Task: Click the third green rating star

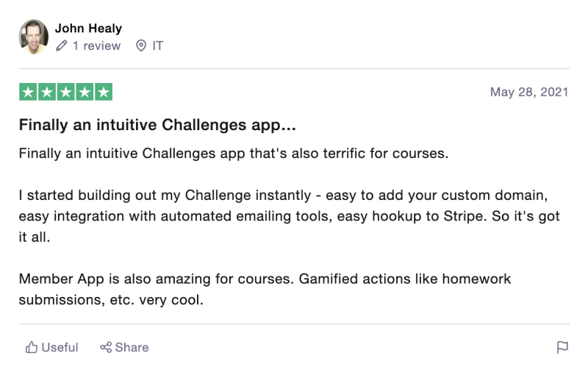Action: tap(65, 92)
